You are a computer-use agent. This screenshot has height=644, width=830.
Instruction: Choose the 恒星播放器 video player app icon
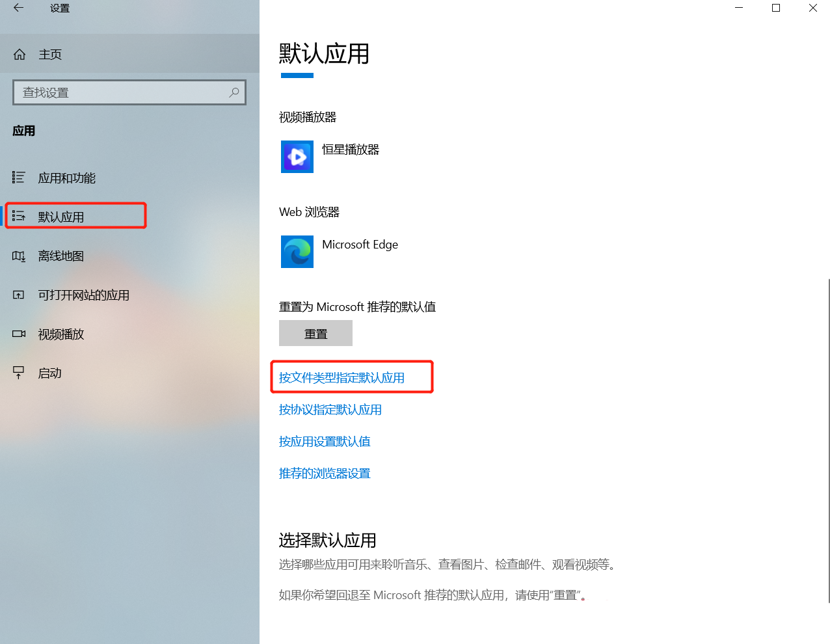[297, 157]
